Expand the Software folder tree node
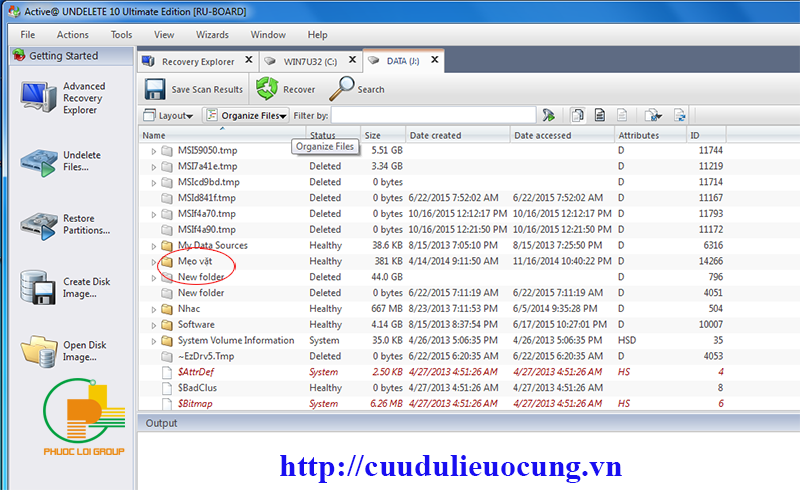Viewport: 800px width, 490px height. click(x=154, y=325)
